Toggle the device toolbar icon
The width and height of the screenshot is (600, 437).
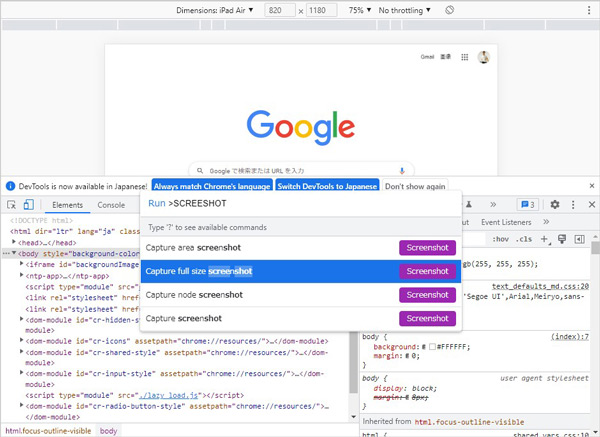click(x=29, y=205)
